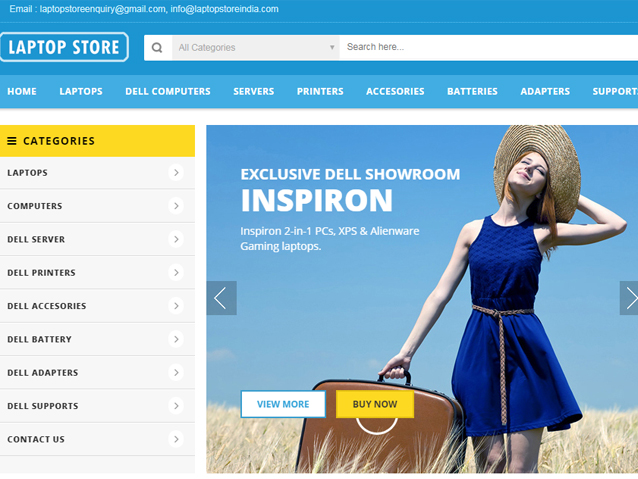This screenshot has height=479, width=638.
Task: Expand the DELL PRINTERS category chevron
Action: click(x=176, y=273)
